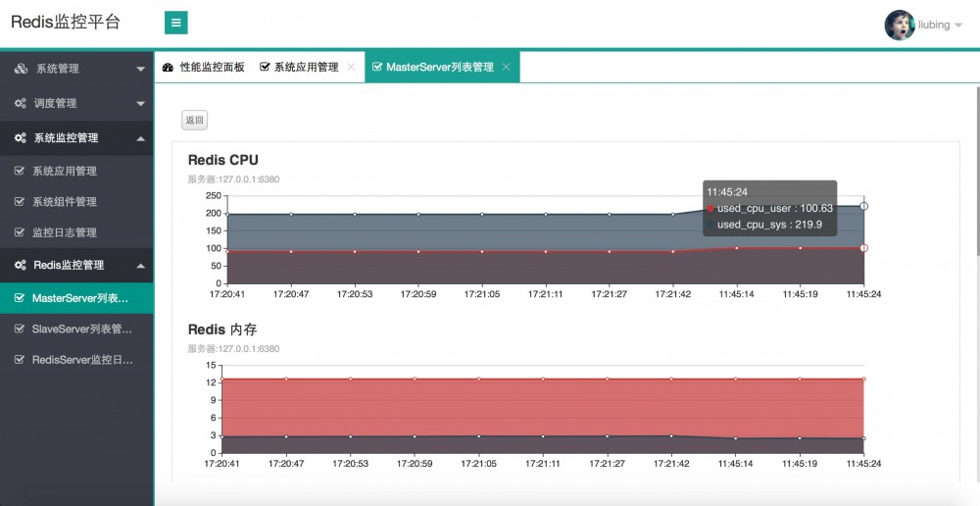The image size is (980, 506).
Task: Click the 返回 back button
Action: coord(194,120)
